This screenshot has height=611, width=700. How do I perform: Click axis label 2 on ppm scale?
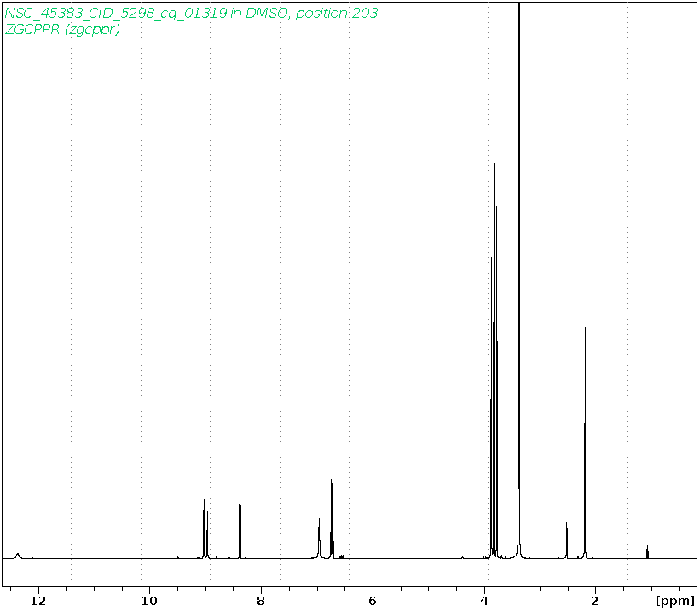pos(595,601)
